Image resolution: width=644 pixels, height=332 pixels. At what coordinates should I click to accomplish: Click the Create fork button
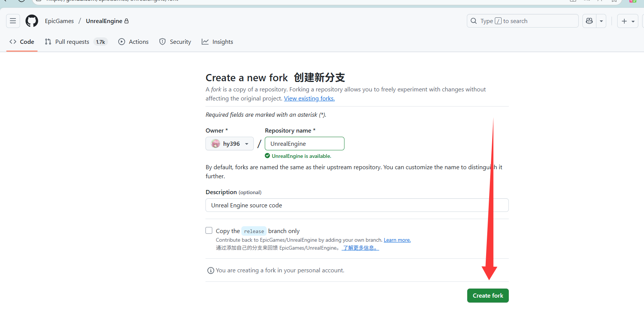(488, 296)
